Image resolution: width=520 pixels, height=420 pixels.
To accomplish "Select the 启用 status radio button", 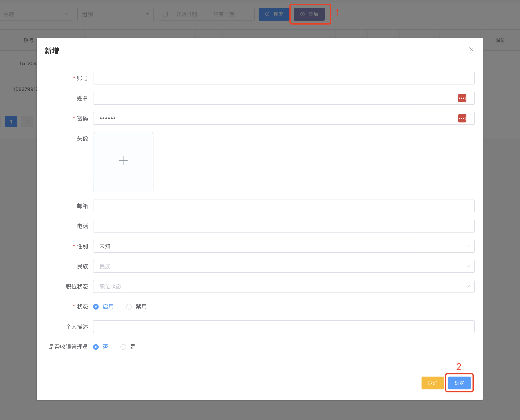I will 96,307.
